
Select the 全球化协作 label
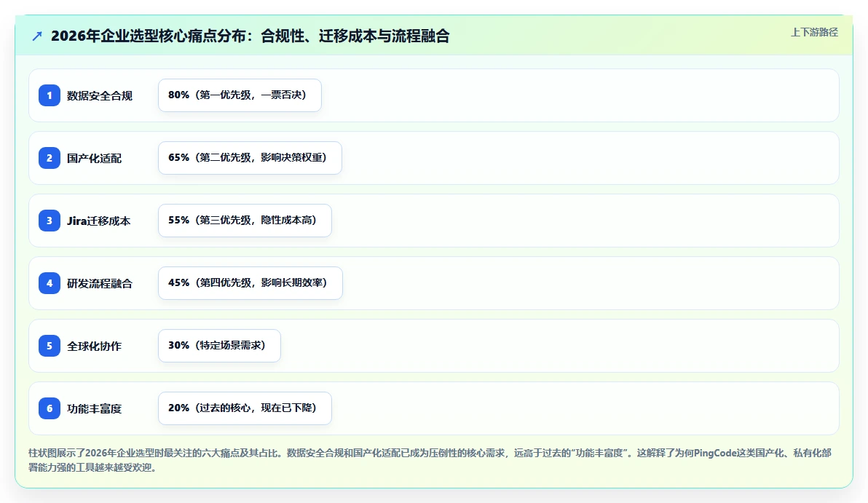point(94,346)
